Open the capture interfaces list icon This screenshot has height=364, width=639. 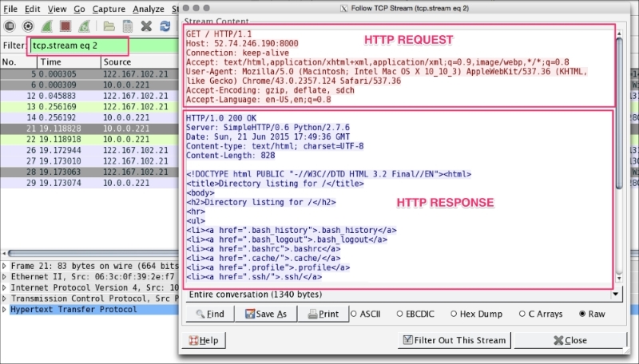(10, 26)
